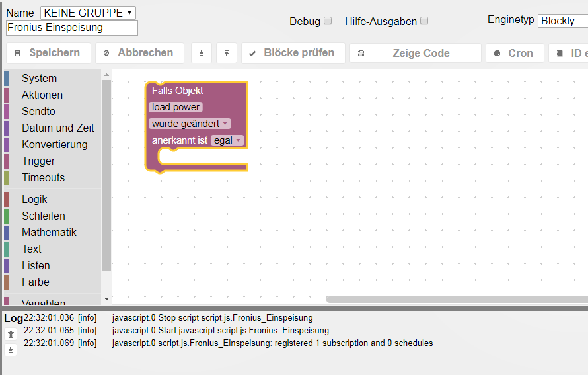Click the import blocks download-arrow icon
The image size is (588, 375).
(x=202, y=53)
